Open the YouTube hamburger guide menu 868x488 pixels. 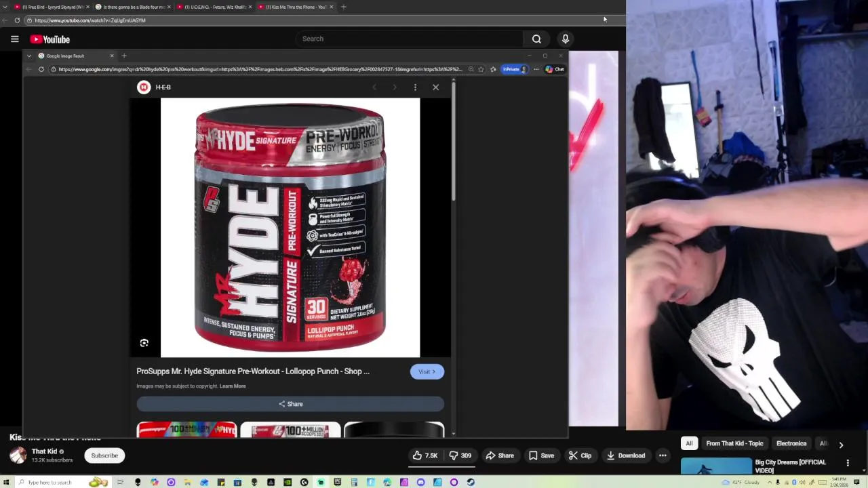[14, 39]
